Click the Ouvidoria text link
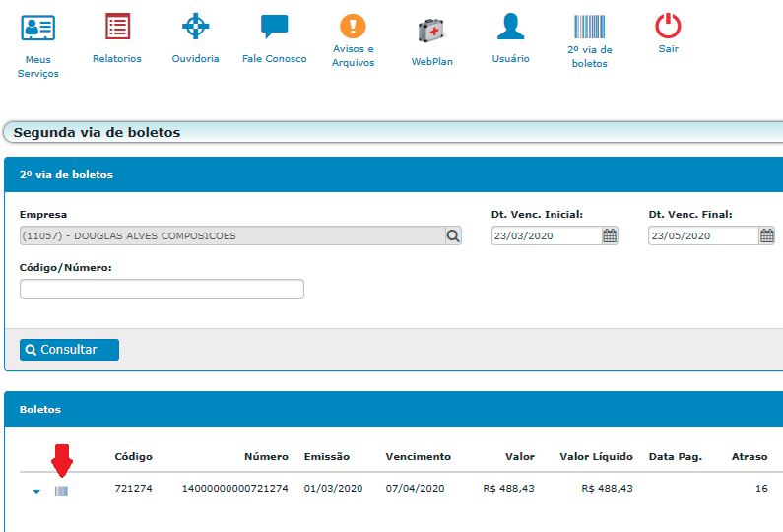The height and width of the screenshot is (532, 783). [x=195, y=58]
